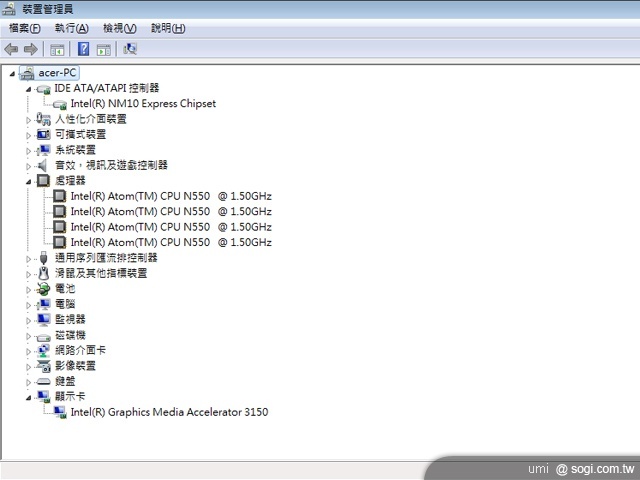Expand the 網路介面卡 node
The width and height of the screenshot is (640, 480).
click(28, 351)
